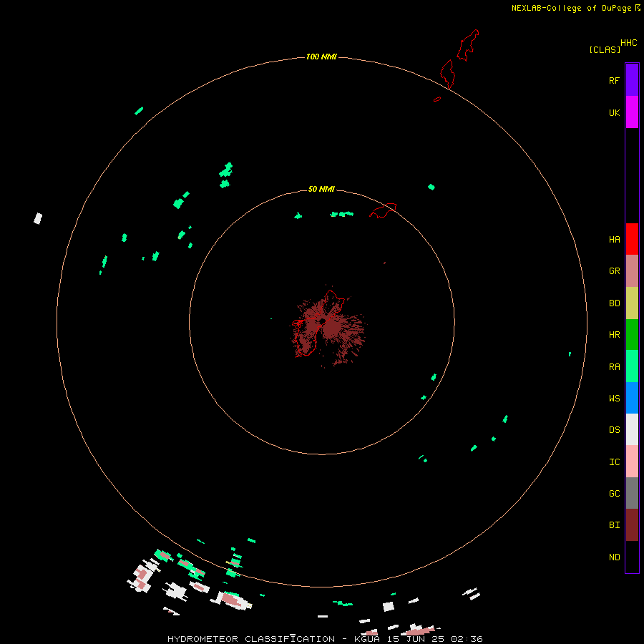The width and height of the screenshot is (644, 644).
Task: Click the UK magenta legend swatch
Action: 632,112
